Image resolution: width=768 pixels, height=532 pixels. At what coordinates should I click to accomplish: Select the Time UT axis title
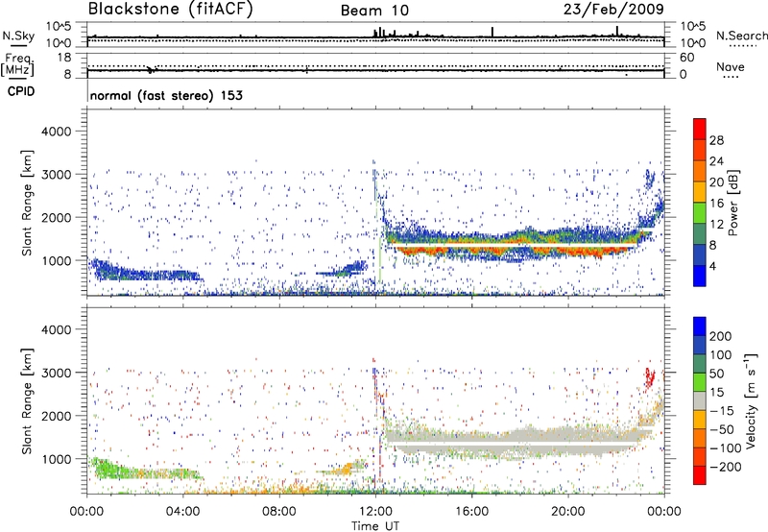pos(375,526)
